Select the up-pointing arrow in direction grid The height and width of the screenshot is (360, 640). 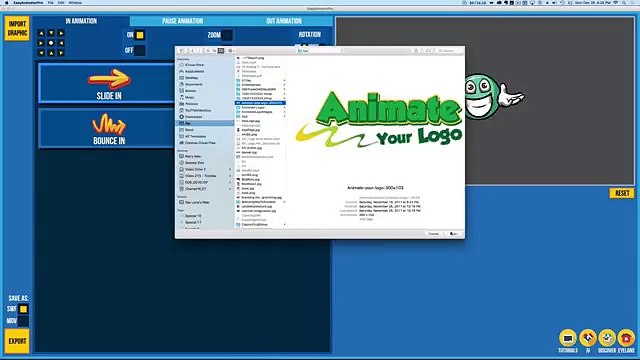point(51,53)
